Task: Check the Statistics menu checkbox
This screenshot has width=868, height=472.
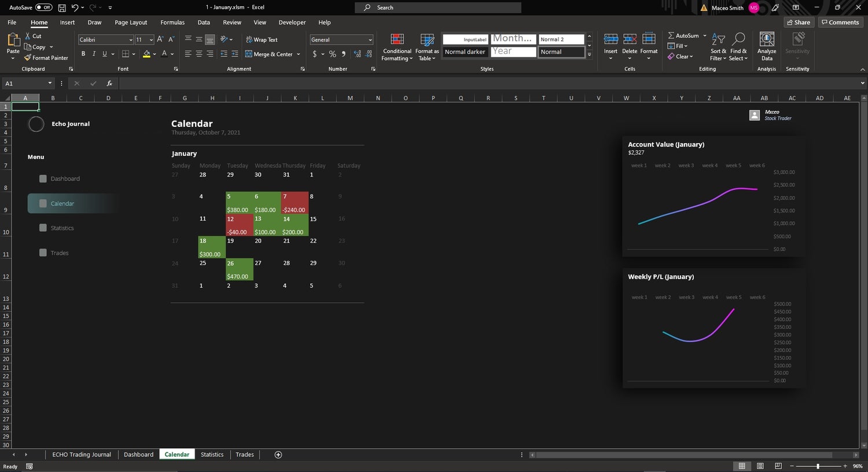Action: (x=43, y=228)
